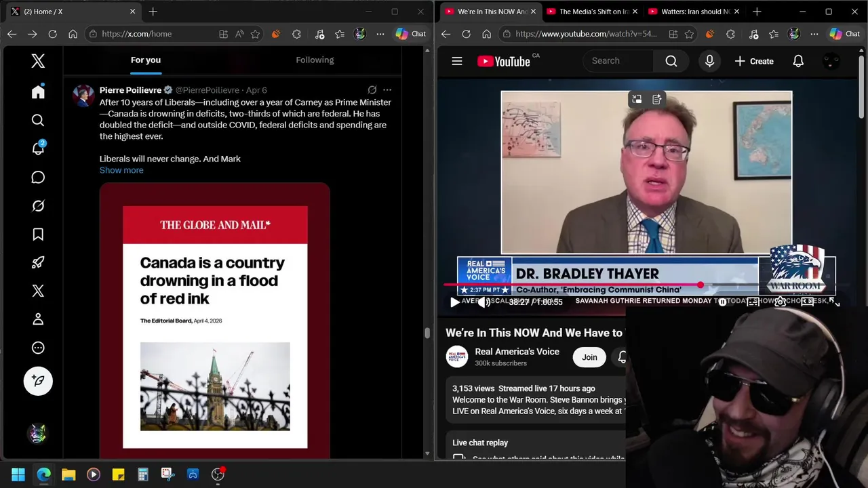Open Read aloud in X window address bar
This screenshot has height=488, width=868.
point(239,34)
